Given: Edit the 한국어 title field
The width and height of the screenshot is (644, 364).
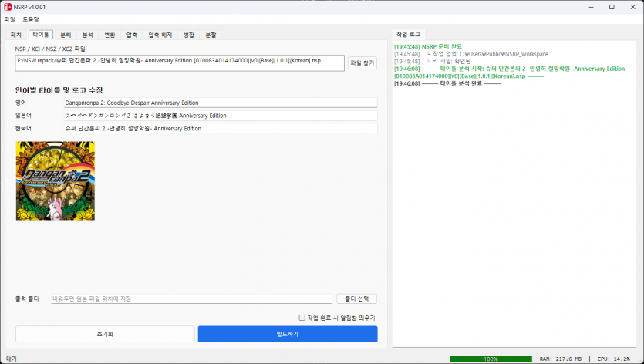Looking at the screenshot, I should coord(221,128).
